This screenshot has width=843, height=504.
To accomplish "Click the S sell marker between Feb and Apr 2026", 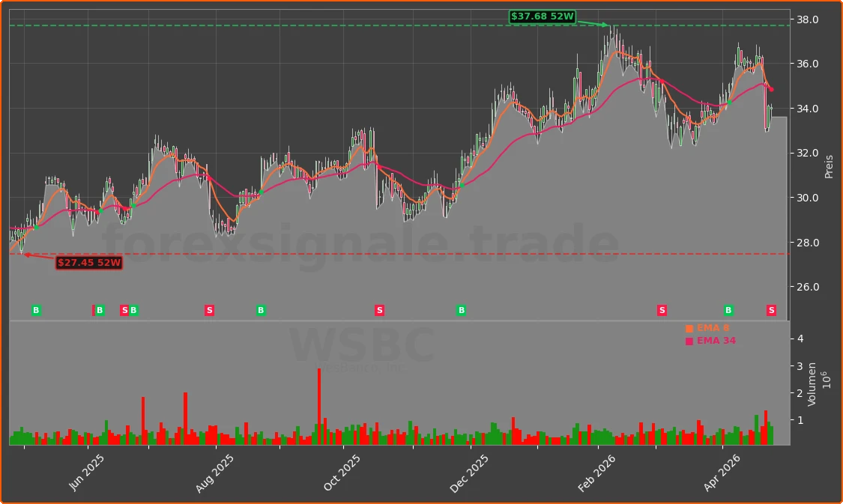I will [x=662, y=310].
